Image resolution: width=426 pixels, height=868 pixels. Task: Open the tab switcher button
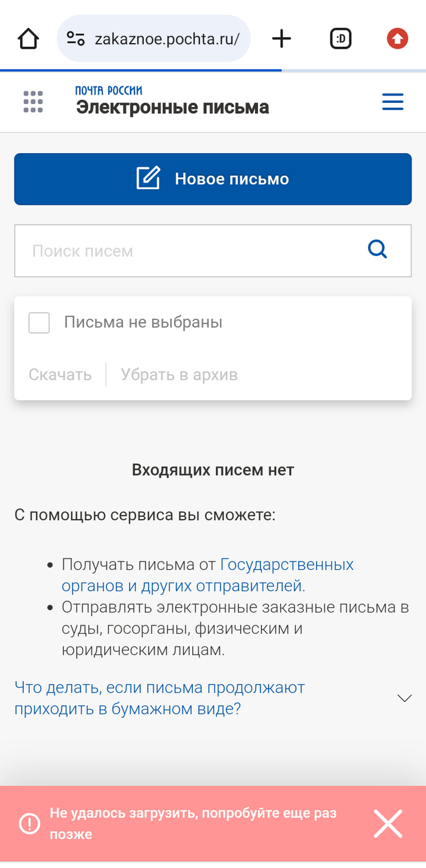coord(341,40)
